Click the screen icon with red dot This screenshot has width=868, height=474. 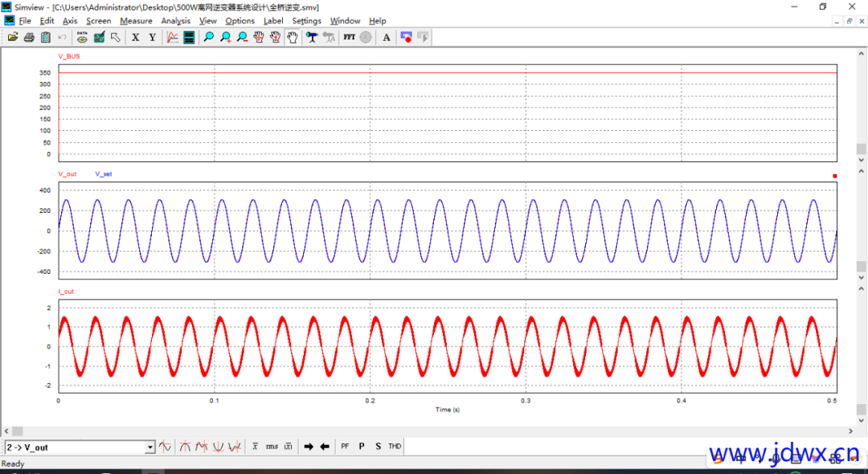tap(407, 38)
